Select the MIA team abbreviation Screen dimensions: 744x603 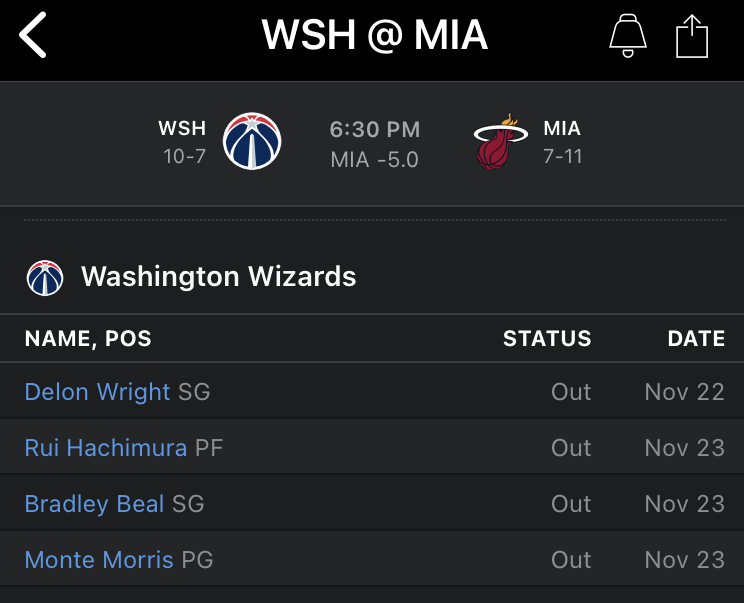[562, 128]
